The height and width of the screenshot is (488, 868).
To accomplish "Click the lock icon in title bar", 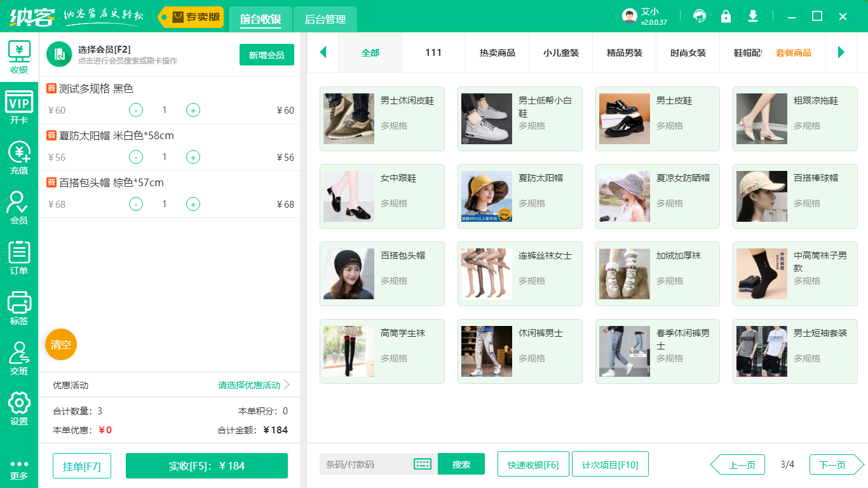I will coord(726,16).
